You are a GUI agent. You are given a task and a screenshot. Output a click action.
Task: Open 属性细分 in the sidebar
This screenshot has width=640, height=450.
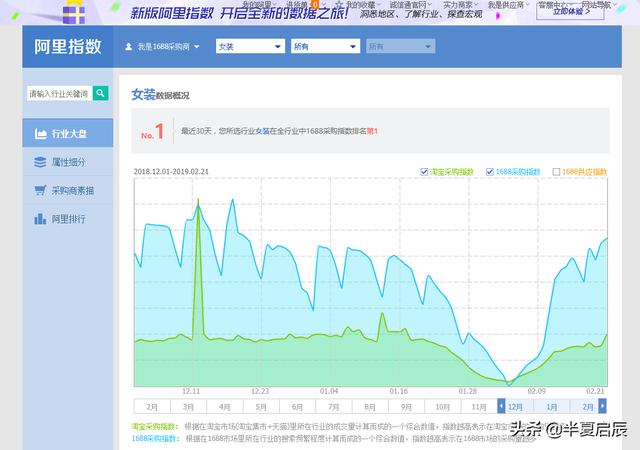pyautogui.click(x=68, y=162)
